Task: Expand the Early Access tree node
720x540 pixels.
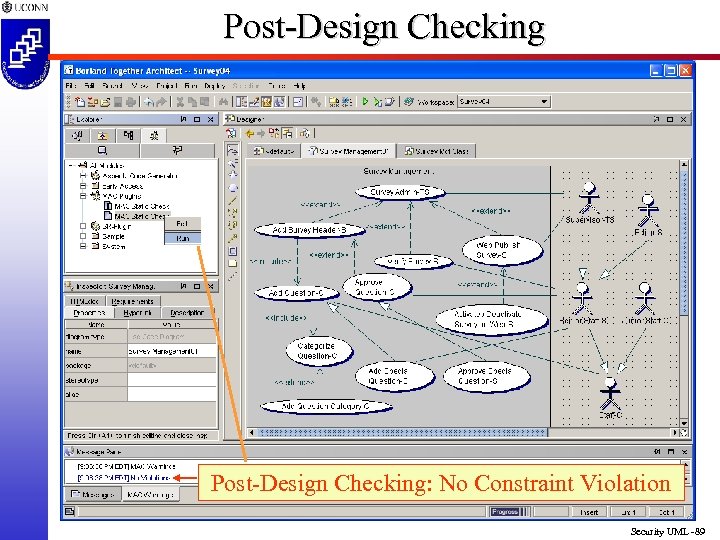Action: coord(83,186)
